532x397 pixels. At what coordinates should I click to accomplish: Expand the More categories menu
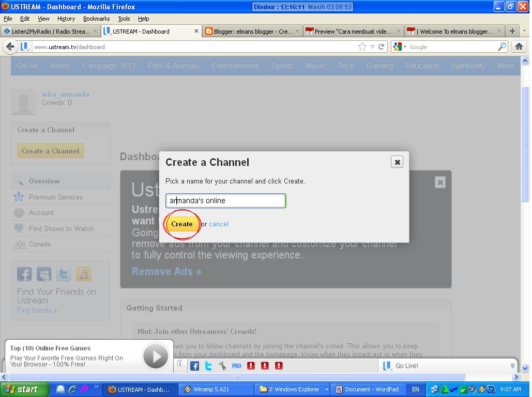point(506,66)
